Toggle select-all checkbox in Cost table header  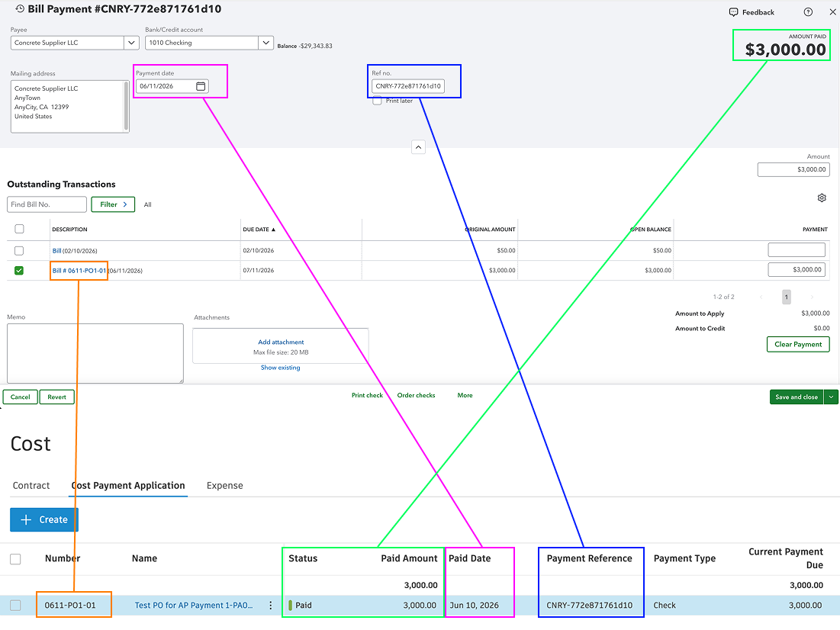point(15,559)
